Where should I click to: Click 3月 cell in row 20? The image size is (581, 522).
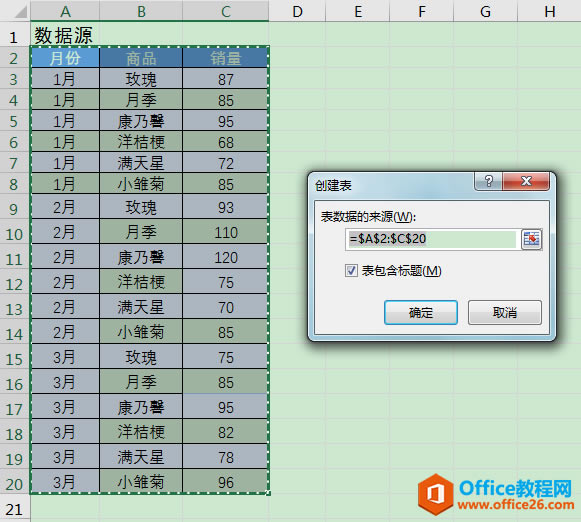65,482
